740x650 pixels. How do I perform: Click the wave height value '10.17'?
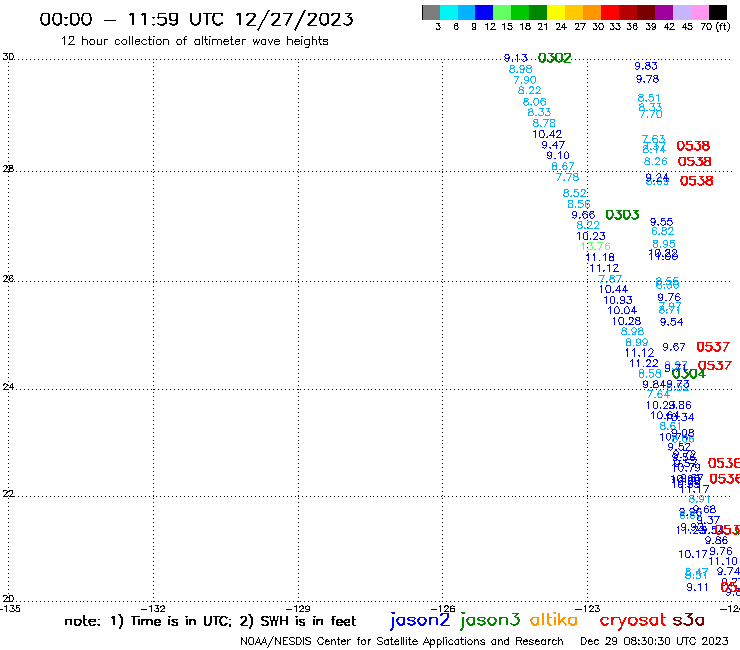(x=693, y=554)
